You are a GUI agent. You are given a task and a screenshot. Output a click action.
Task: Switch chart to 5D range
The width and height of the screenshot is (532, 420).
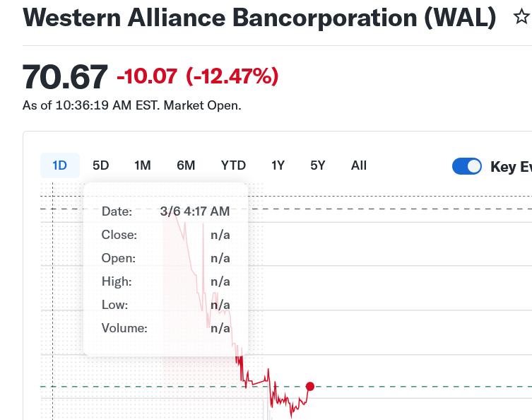tap(101, 165)
